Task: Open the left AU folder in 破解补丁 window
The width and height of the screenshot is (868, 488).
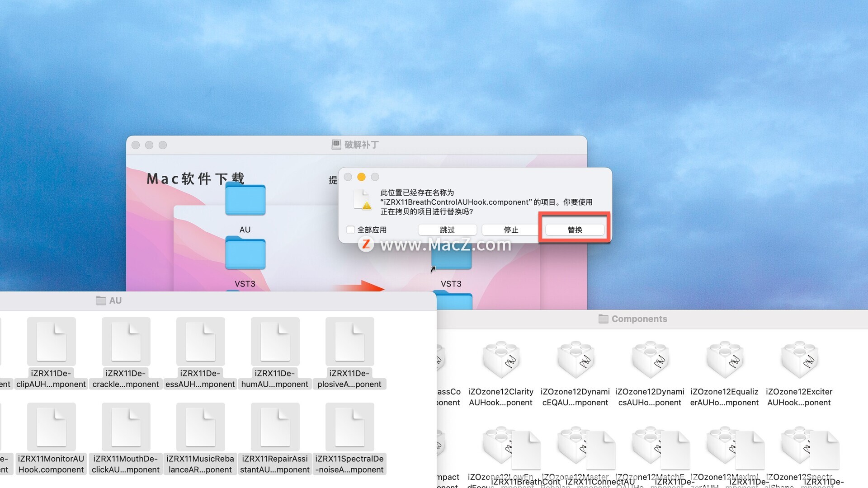Action: click(x=245, y=200)
